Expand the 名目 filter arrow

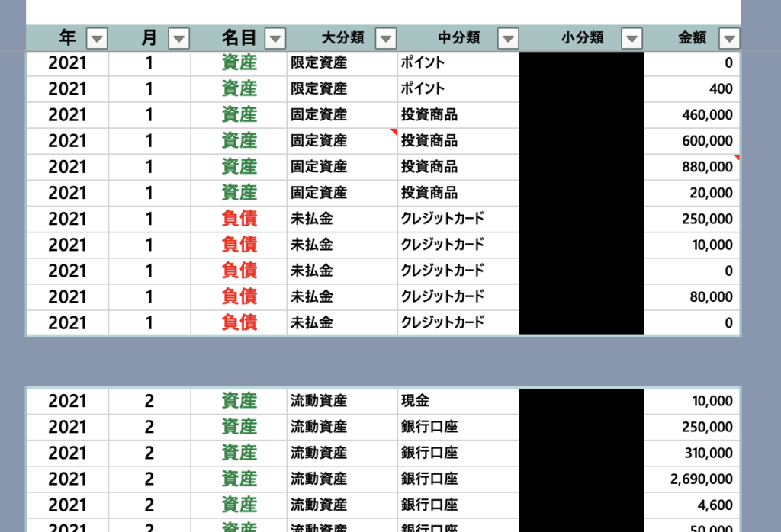tap(275, 38)
